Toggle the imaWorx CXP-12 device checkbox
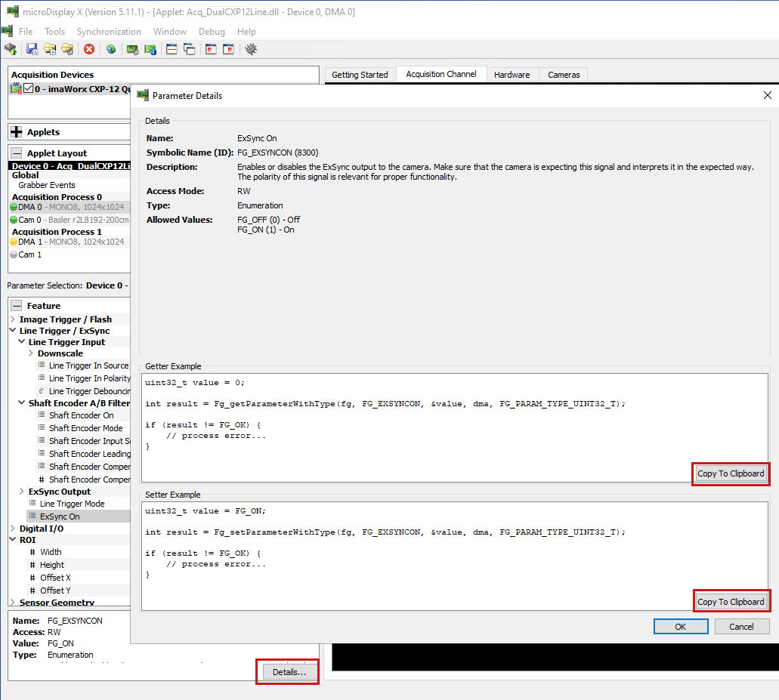779x700 pixels. pyautogui.click(x=28, y=88)
